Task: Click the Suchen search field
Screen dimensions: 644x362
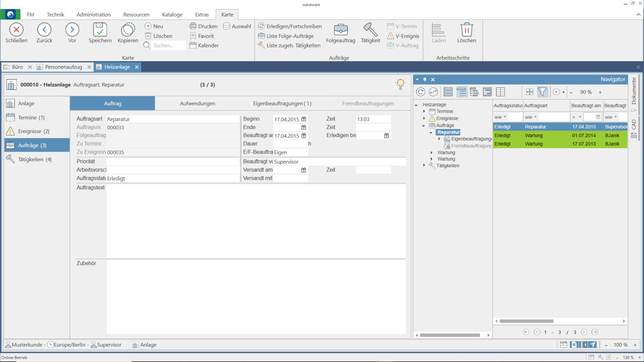Action: [168, 45]
